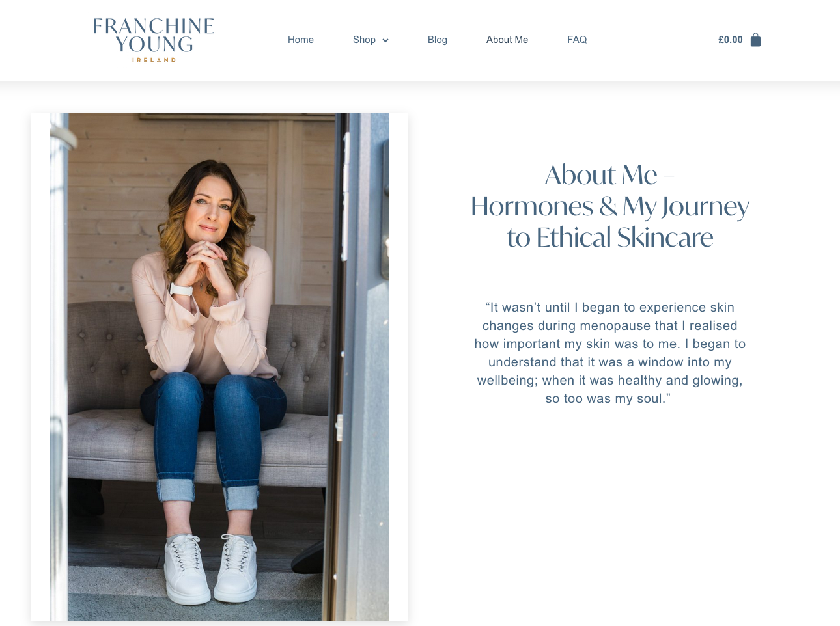This screenshot has height=626, width=840.
Task: Click the £0.00 cart total
Action: [x=731, y=40]
